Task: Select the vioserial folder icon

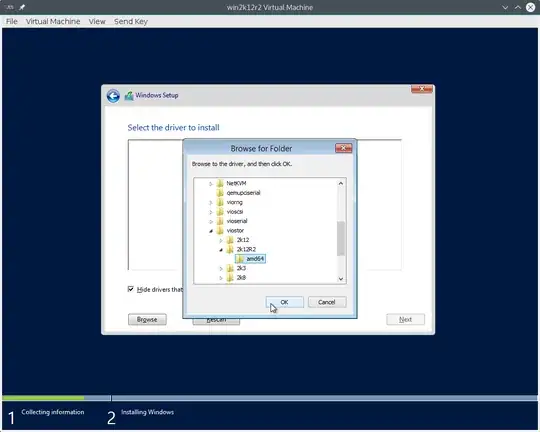Action: pyautogui.click(x=220, y=221)
